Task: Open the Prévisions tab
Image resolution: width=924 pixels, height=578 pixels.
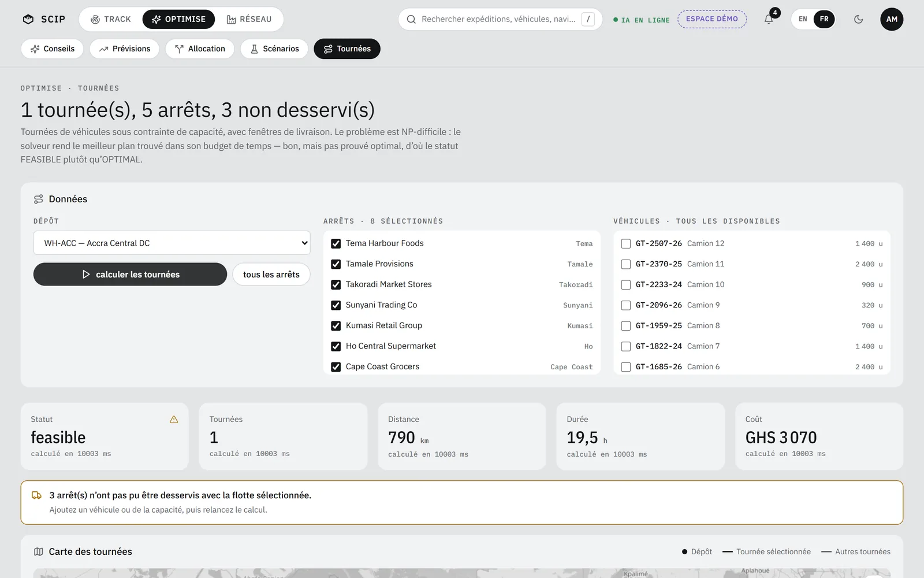Action: click(124, 49)
